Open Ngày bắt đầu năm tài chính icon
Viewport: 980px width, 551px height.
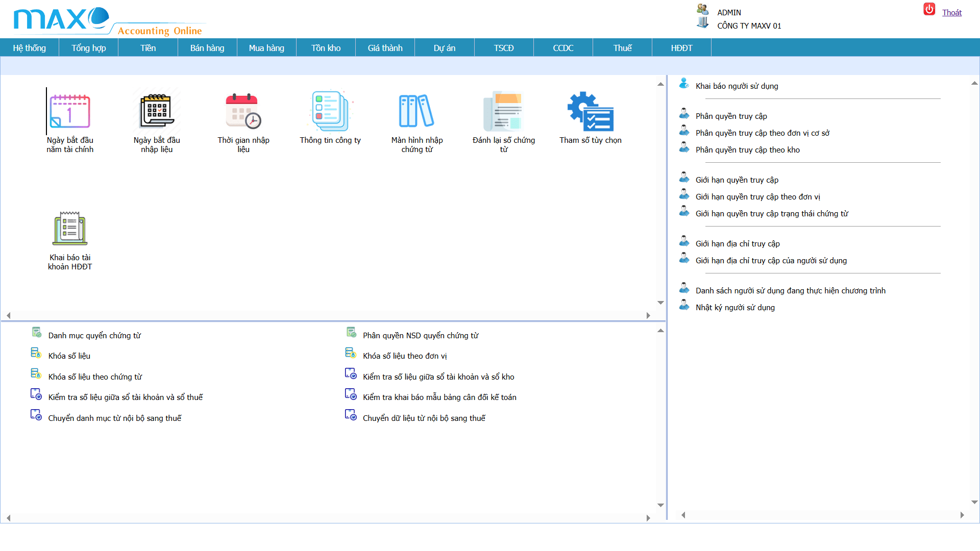[x=70, y=111]
